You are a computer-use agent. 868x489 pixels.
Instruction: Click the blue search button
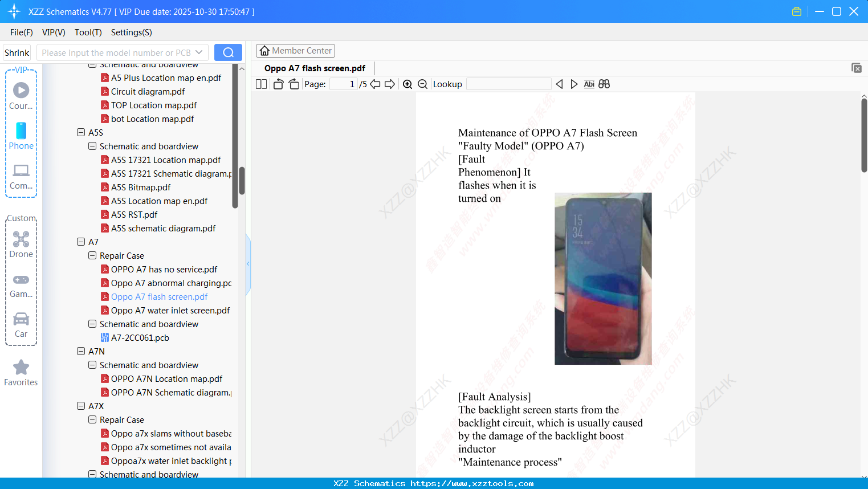[228, 52]
